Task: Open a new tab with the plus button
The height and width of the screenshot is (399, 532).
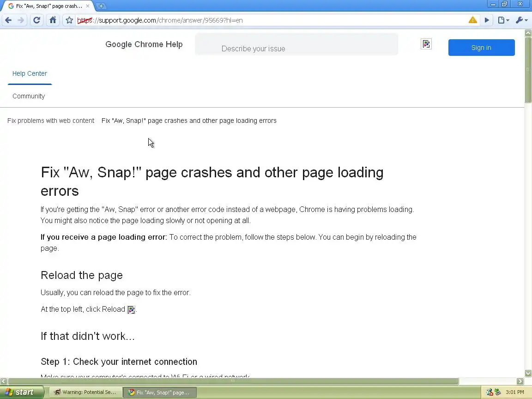Action: click(101, 6)
